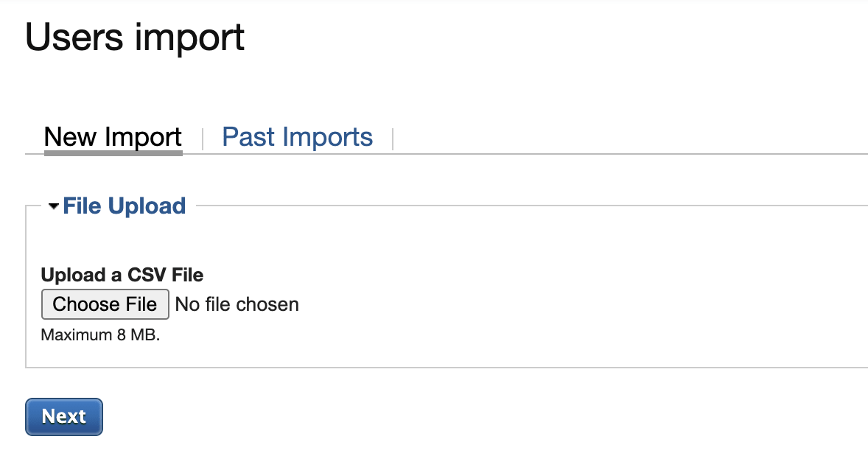Click the word 'CSV' in the upload label
Viewport: 868px width, 470px height.
tap(147, 275)
